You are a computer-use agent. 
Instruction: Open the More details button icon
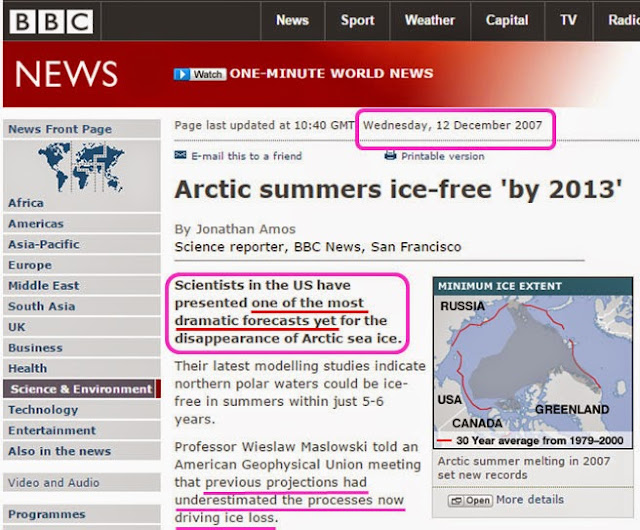pos(470,500)
